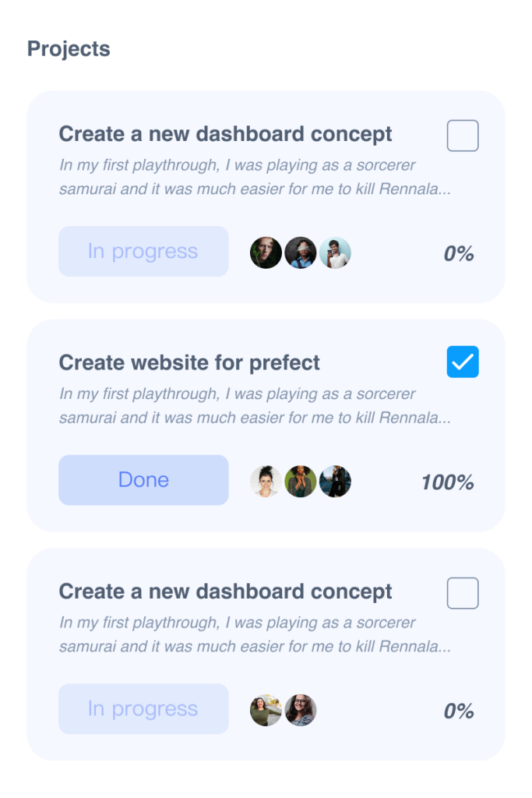This screenshot has width=532, height=798.
Task: Click the 100% progress indicator
Action: pyautogui.click(x=448, y=482)
